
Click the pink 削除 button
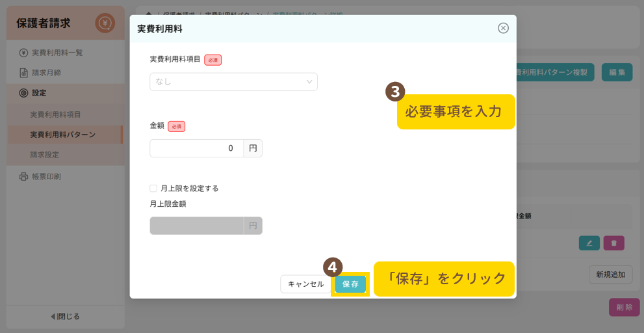(624, 307)
